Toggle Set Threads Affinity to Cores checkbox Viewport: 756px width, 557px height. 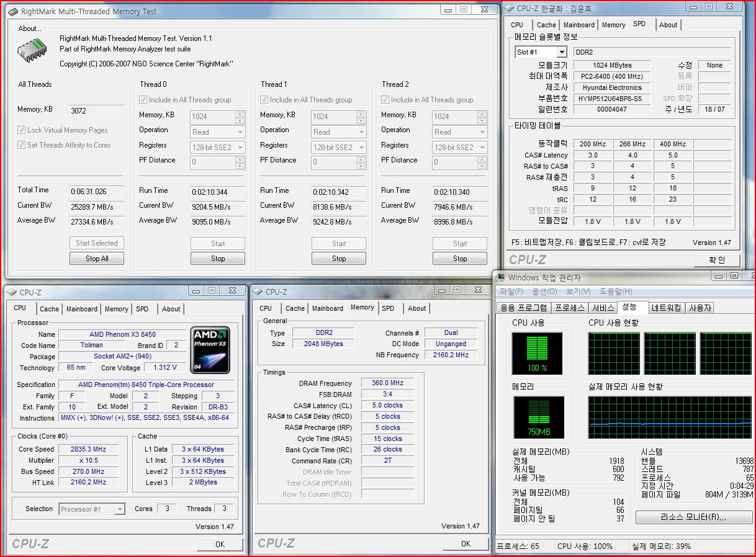coord(22,145)
